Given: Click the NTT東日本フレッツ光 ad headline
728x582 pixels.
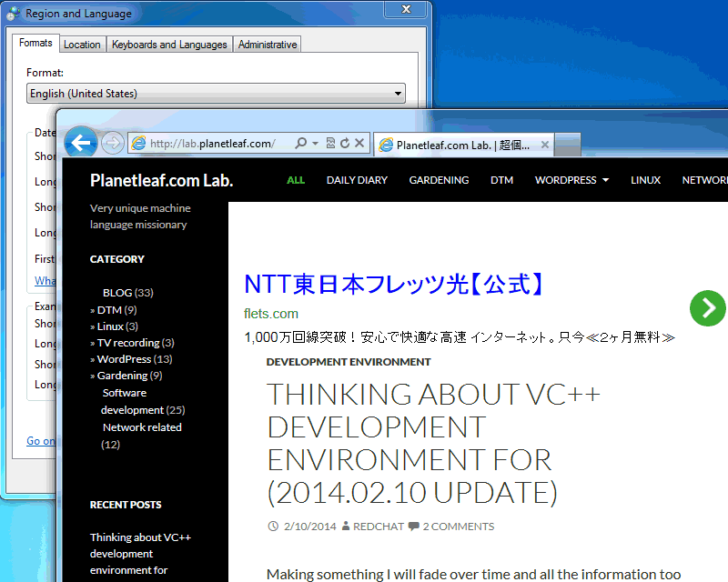Looking at the screenshot, I should coord(394,284).
